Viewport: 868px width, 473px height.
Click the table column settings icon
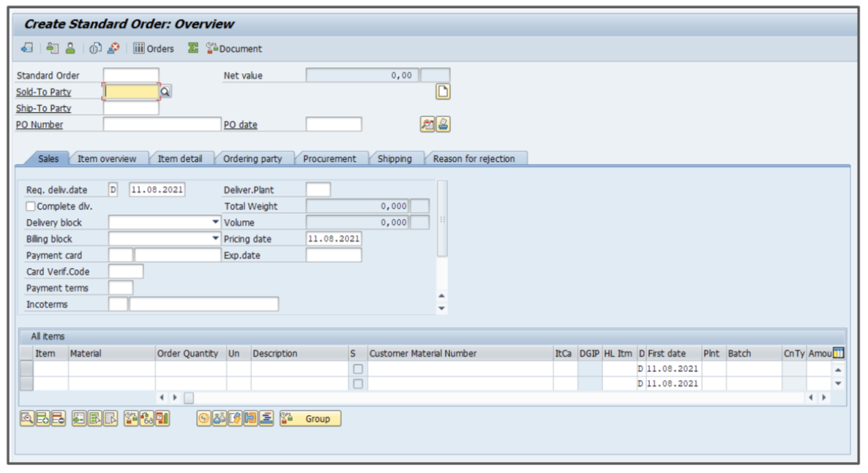(838, 353)
